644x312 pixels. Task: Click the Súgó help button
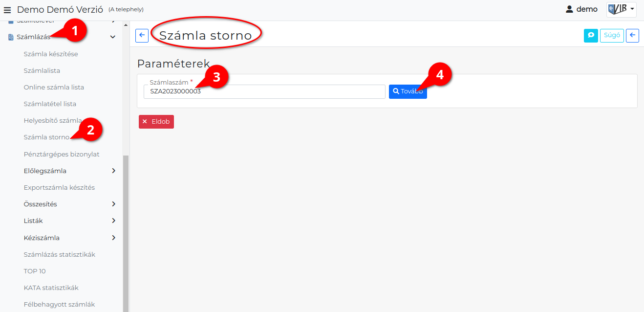click(612, 35)
